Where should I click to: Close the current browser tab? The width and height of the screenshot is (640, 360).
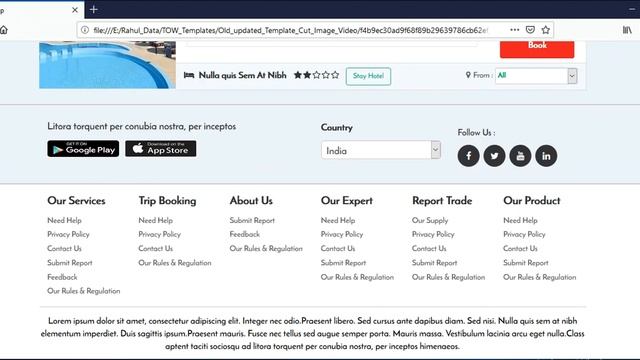click(x=75, y=9)
